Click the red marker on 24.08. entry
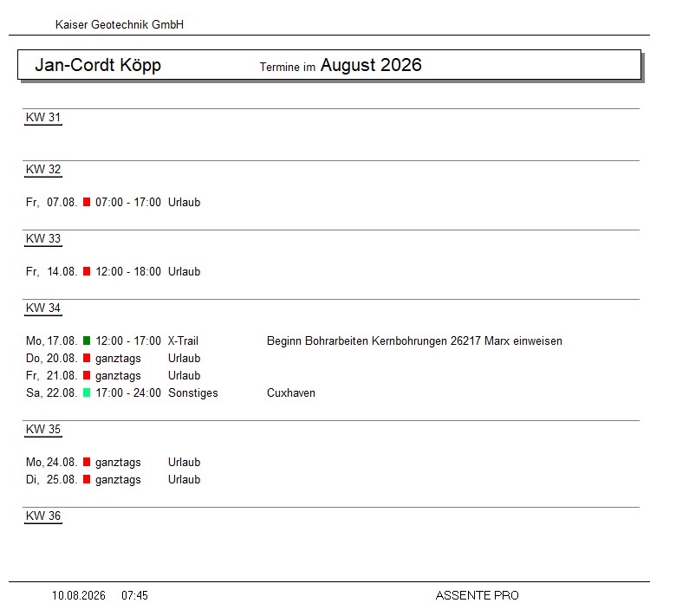 87,462
